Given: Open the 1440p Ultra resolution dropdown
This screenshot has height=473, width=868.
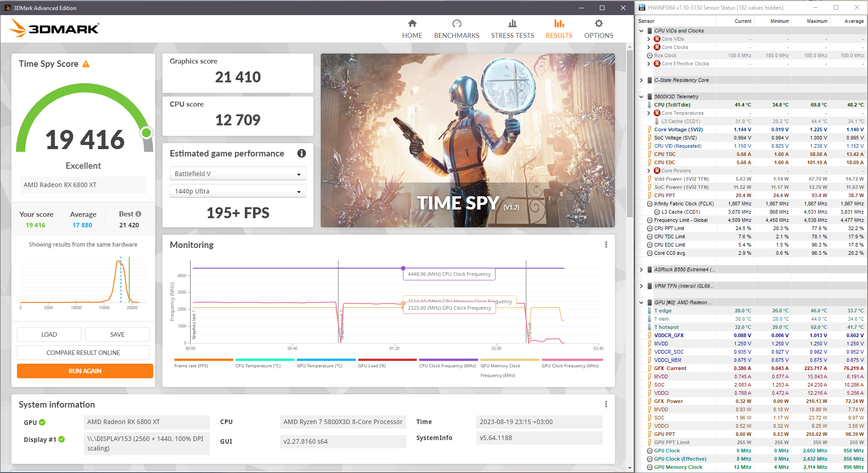Looking at the screenshot, I should pos(237,191).
